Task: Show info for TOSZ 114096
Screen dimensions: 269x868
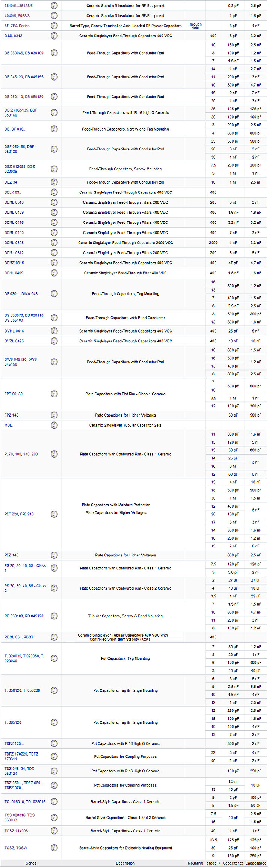Action: 54,831
